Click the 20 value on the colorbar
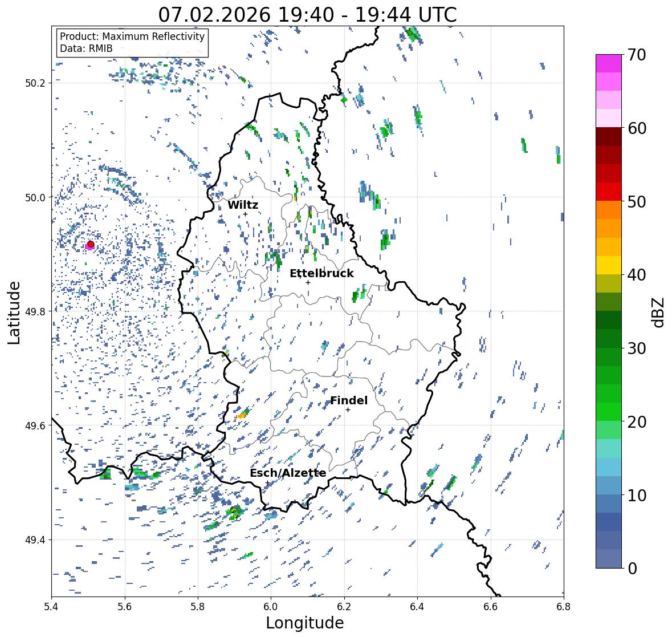Image resolution: width=672 pixels, height=637 pixels. 637,422
